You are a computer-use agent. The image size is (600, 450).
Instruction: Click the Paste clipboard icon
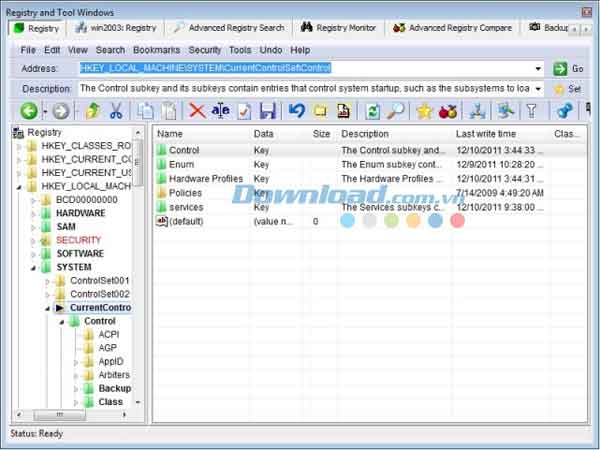169,111
